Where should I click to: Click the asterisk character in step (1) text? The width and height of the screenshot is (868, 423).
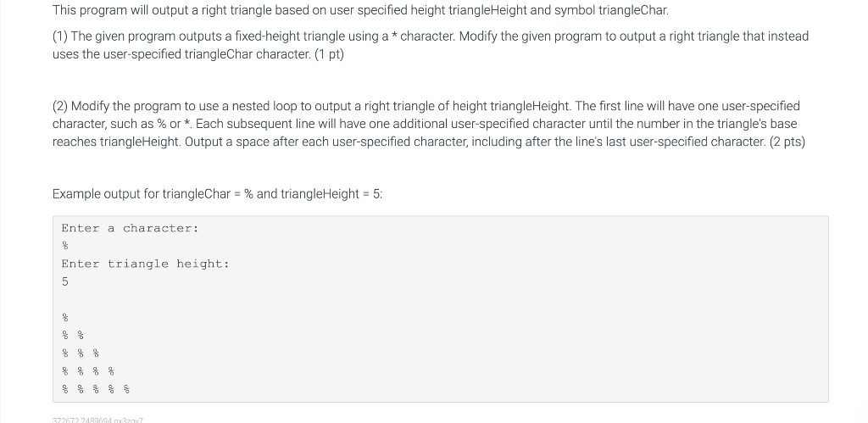(394, 36)
